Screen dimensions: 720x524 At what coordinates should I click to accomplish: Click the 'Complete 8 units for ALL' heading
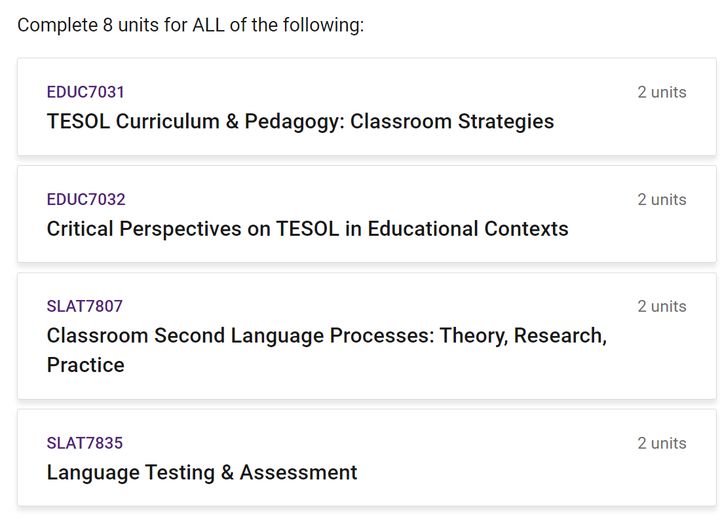coord(191,25)
